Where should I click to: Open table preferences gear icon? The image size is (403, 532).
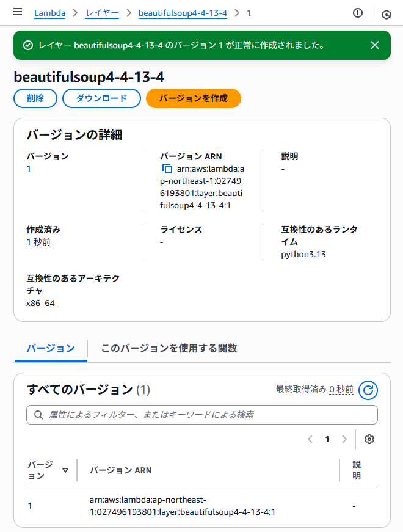coord(369,439)
